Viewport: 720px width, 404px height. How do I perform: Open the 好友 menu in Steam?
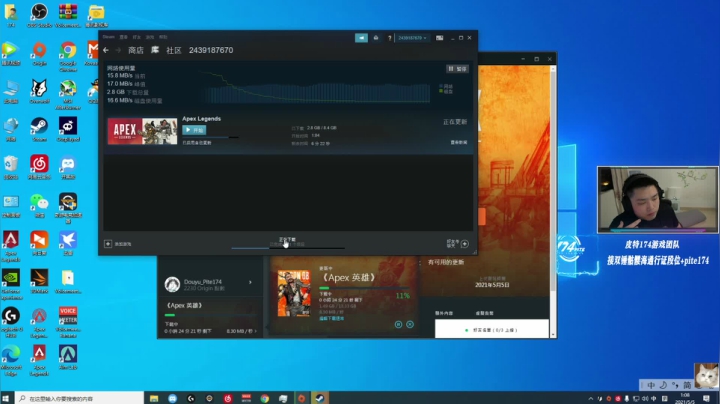[x=136, y=37]
